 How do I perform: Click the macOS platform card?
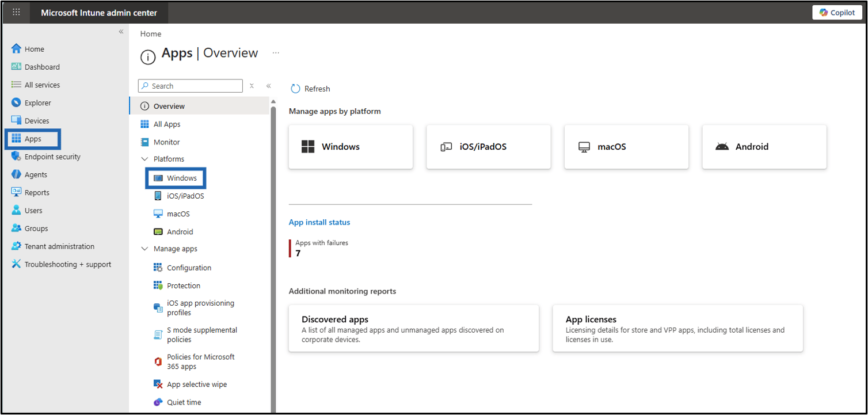(x=626, y=147)
